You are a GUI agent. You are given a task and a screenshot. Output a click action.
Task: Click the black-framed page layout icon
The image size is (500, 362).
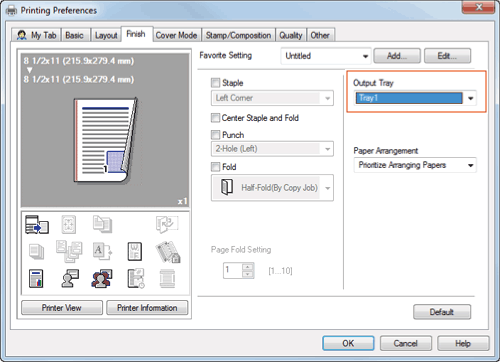tap(135, 251)
